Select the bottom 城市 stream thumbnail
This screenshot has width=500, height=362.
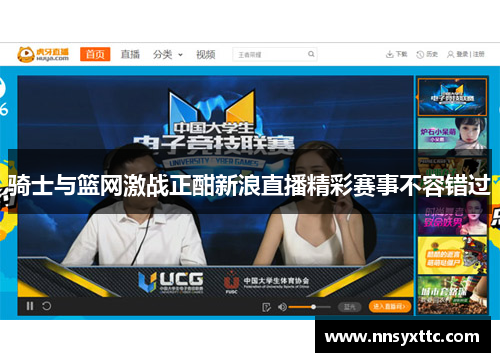coord(452,295)
